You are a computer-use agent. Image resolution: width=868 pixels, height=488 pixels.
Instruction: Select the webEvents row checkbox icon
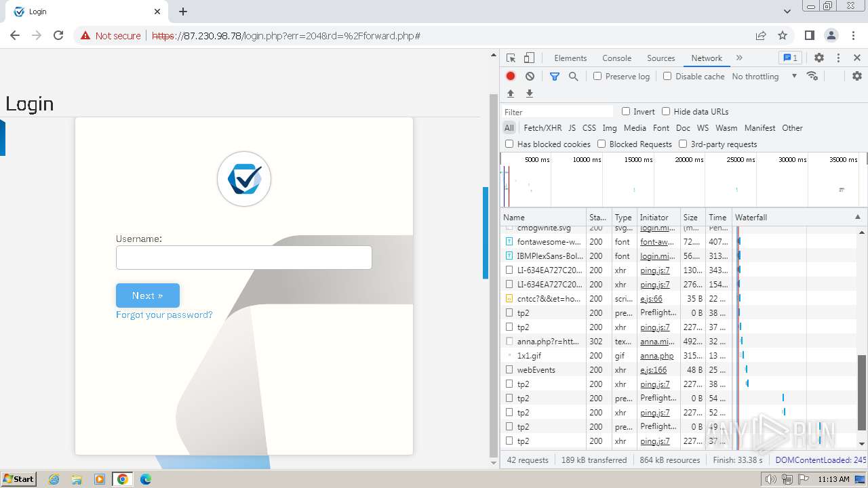tap(509, 369)
